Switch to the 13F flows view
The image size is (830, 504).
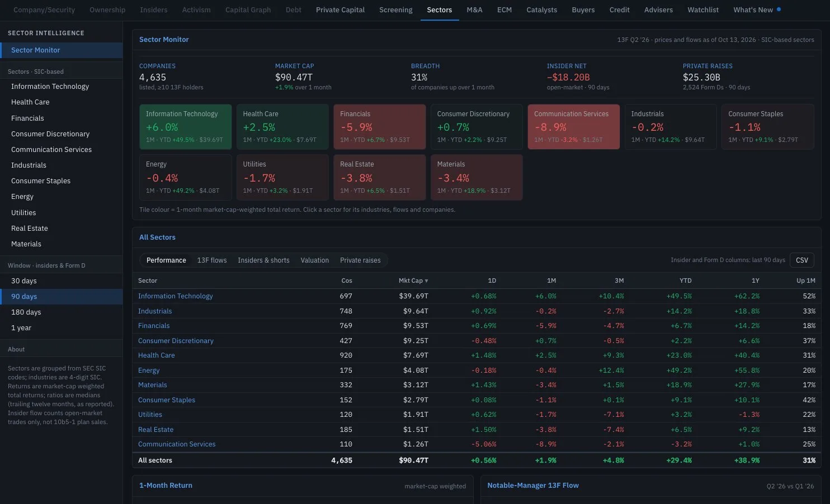click(x=212, y=260)
